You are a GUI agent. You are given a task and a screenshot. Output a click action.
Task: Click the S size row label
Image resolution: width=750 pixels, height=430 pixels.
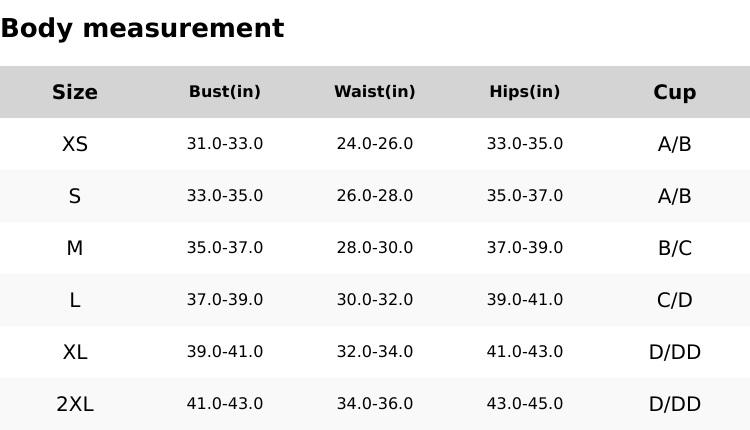(x=75, y=196)
